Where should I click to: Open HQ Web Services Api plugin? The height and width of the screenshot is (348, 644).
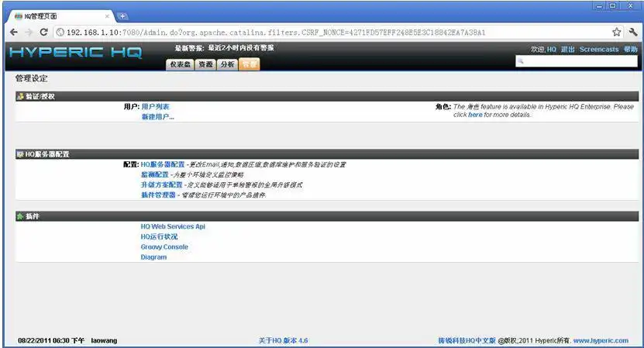click(173, 227)
